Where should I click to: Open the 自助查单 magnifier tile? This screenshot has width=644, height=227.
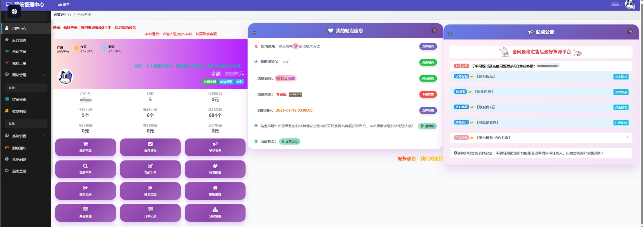(85, 169)
